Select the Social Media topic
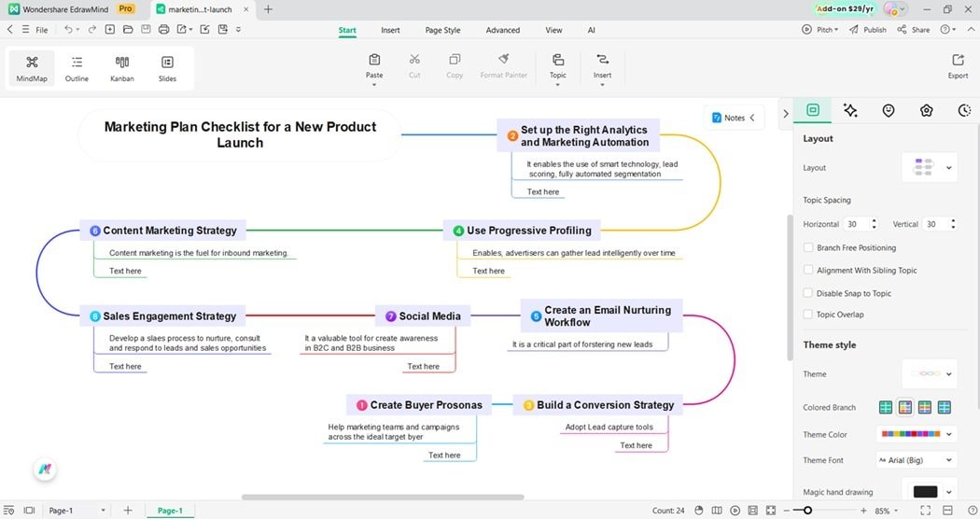 click(423, 316)
